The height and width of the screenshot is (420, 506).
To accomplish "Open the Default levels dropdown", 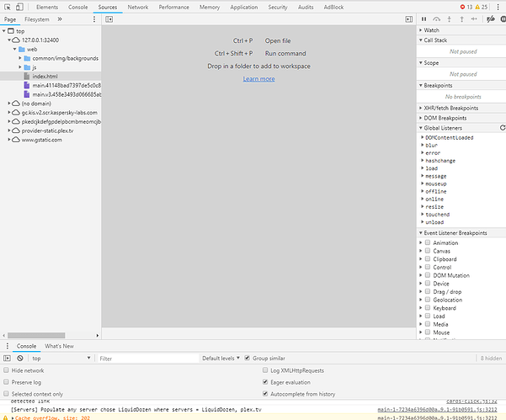I will click(x=221, y=358).
